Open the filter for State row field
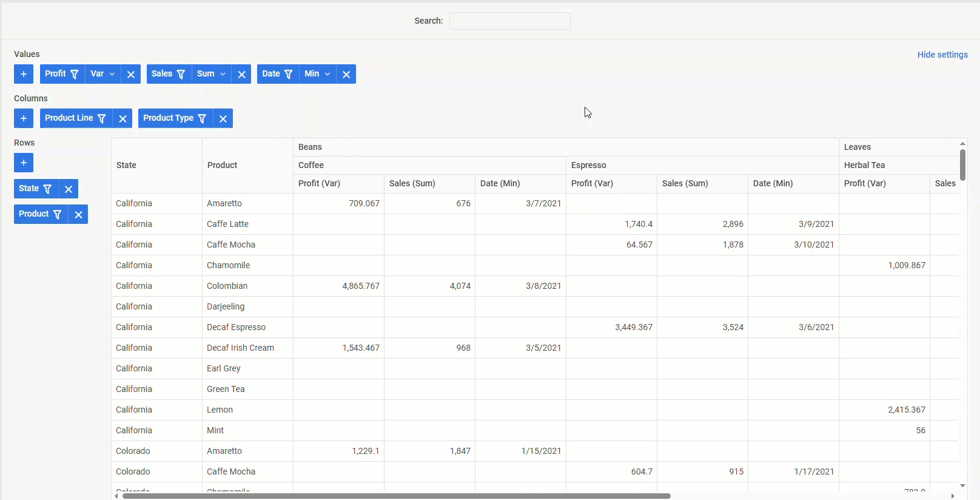This screenshot has height=500, width=980. 47,189
